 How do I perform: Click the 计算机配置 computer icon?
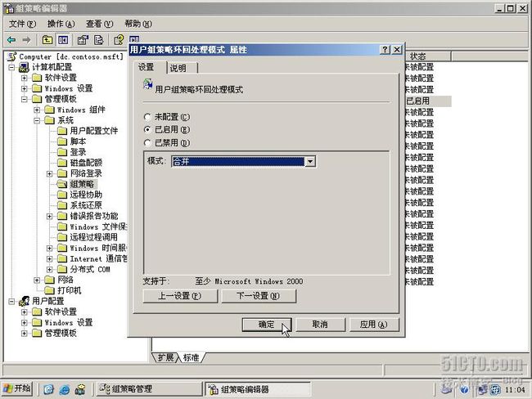tap(24, 67)
